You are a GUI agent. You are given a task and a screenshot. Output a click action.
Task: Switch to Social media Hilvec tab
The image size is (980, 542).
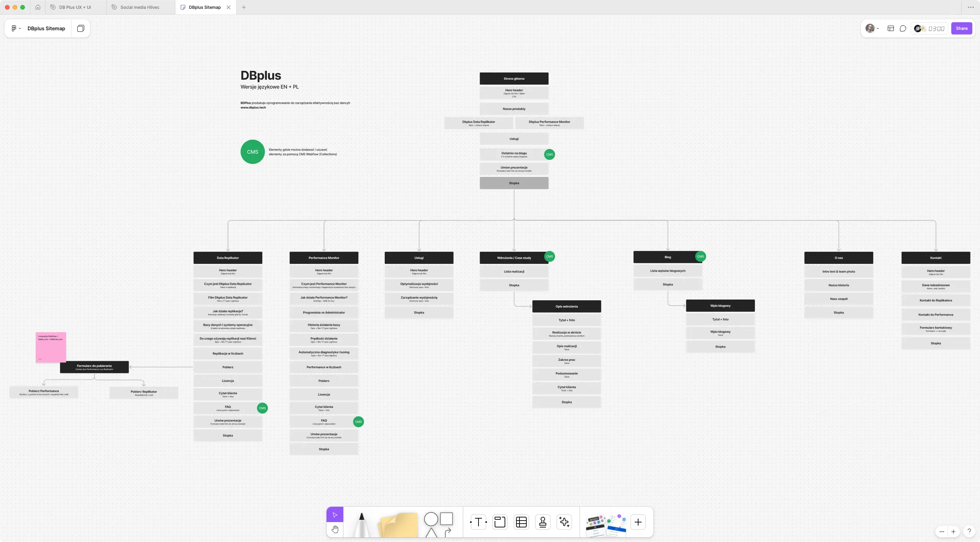pyautogui.click(x=140, y=7)
